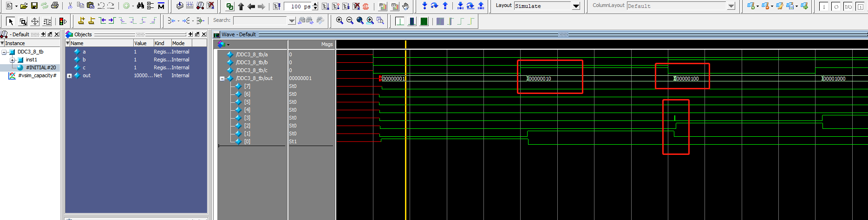Open the New file icon dropdown arrow
Screen dimensions: 868x220
point(16,6)
